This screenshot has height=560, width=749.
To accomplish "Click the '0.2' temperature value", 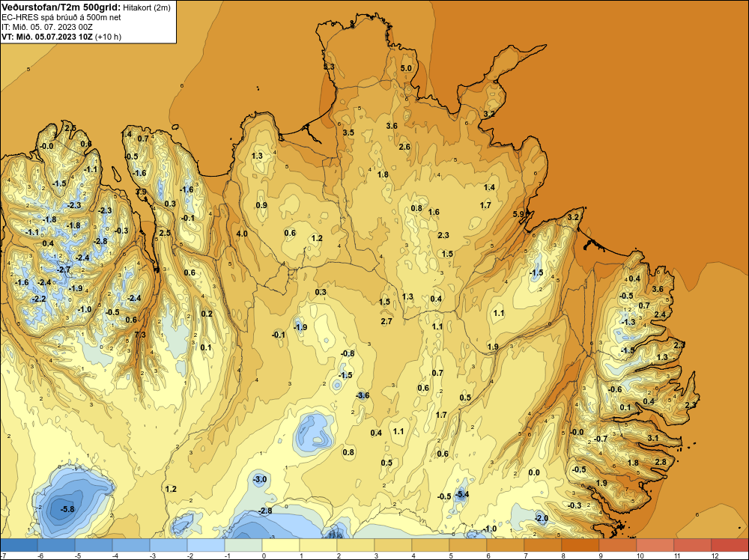I will click(207, 314).
